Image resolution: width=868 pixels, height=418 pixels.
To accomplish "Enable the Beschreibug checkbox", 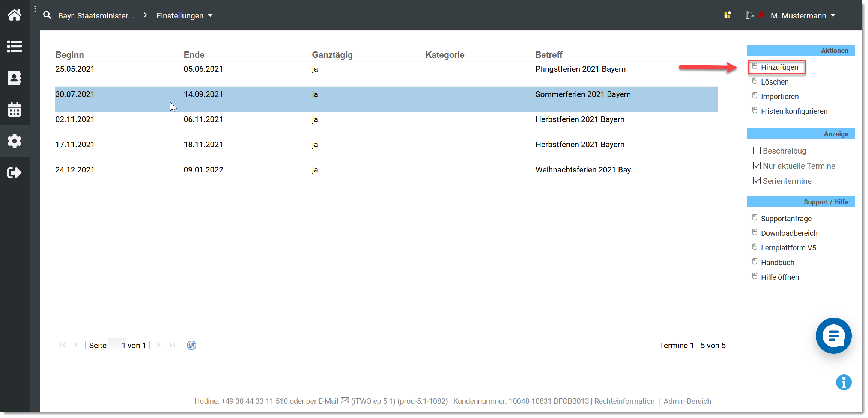I will point(757,151).
